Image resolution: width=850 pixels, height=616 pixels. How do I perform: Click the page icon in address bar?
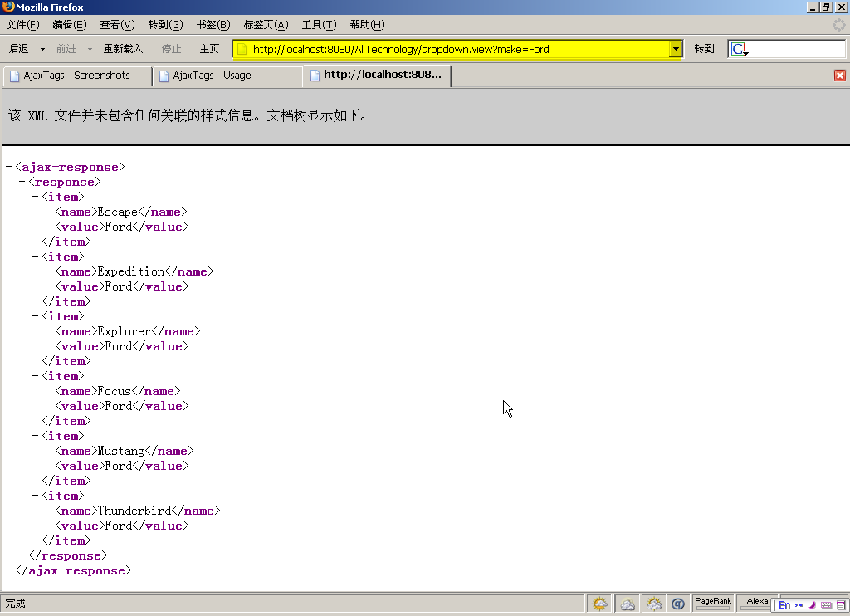pyautogui.click(x=242, y=49)
